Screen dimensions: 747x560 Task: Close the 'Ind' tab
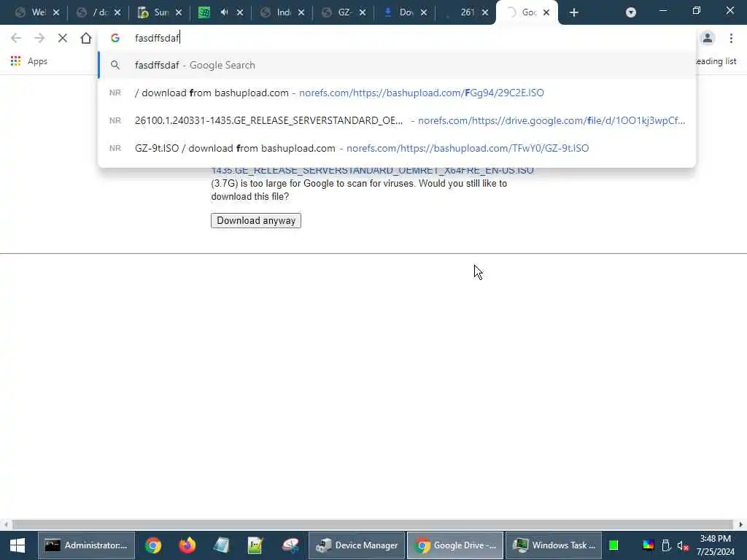[301, 13]
